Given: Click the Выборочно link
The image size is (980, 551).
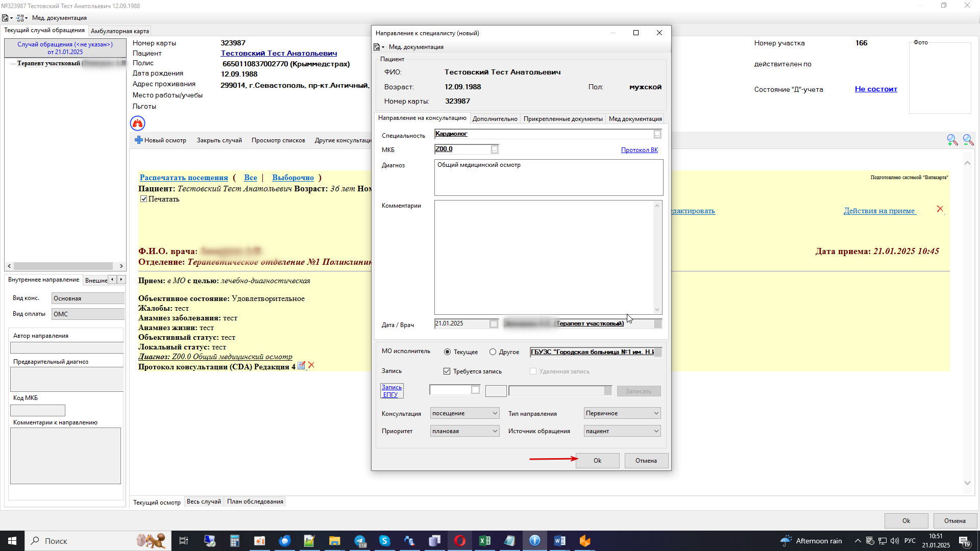Looking at the screenshot, I should (292, 178).
